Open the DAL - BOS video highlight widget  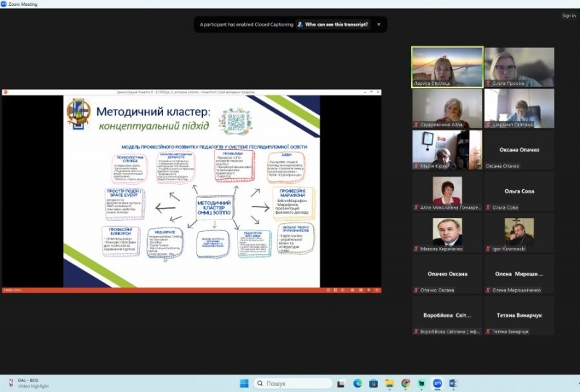coord(29,383)
